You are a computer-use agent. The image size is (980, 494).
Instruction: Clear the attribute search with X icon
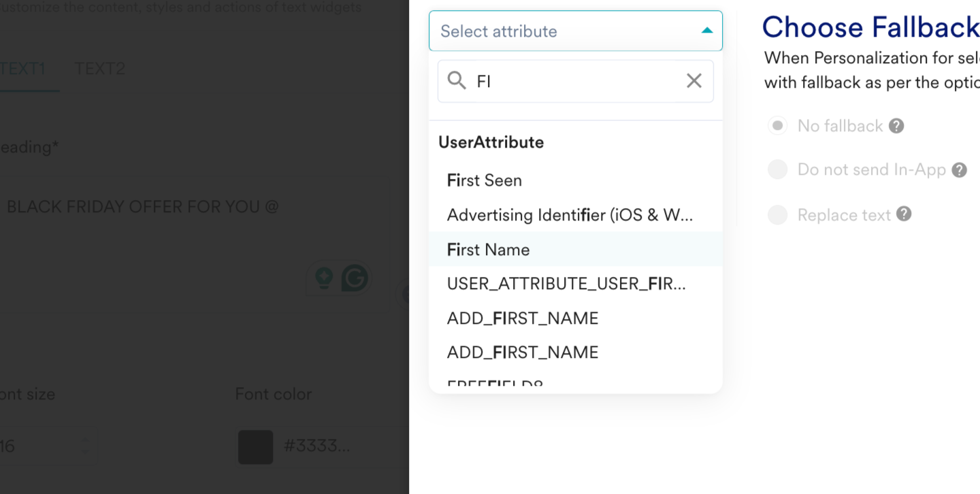coord(693,81)
